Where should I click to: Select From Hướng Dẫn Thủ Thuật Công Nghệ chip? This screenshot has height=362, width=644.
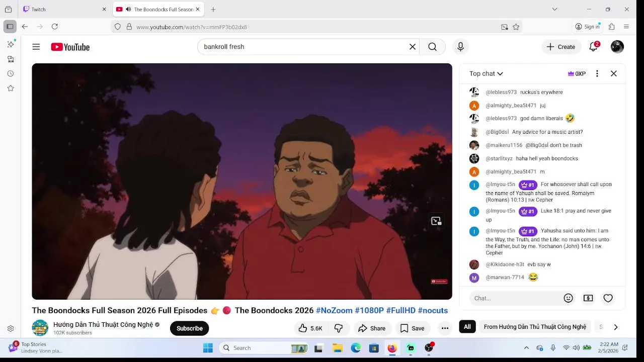[x=535, y=327]
